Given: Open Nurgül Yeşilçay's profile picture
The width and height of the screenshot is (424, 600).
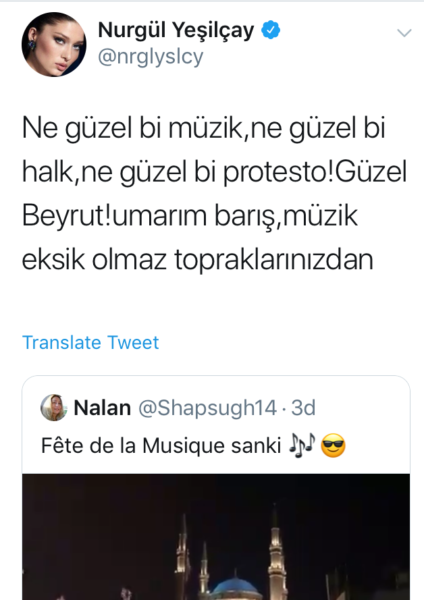Looking at the screenshot, I should pos(54,44).
